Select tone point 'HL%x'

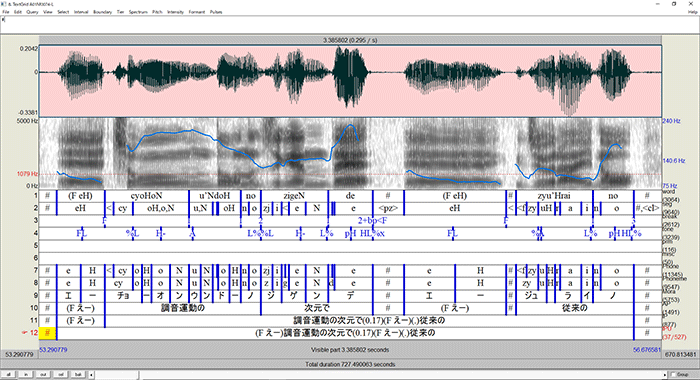coord(372,233)
